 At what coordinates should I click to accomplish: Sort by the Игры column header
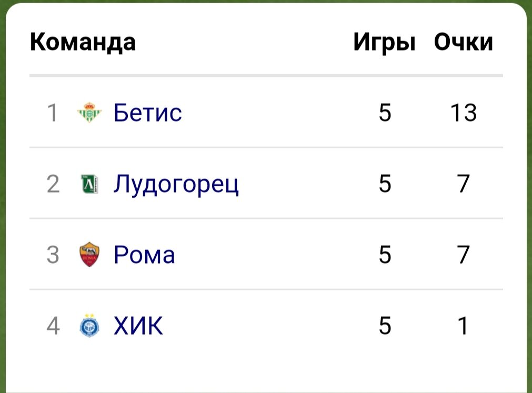pos(383,42)
